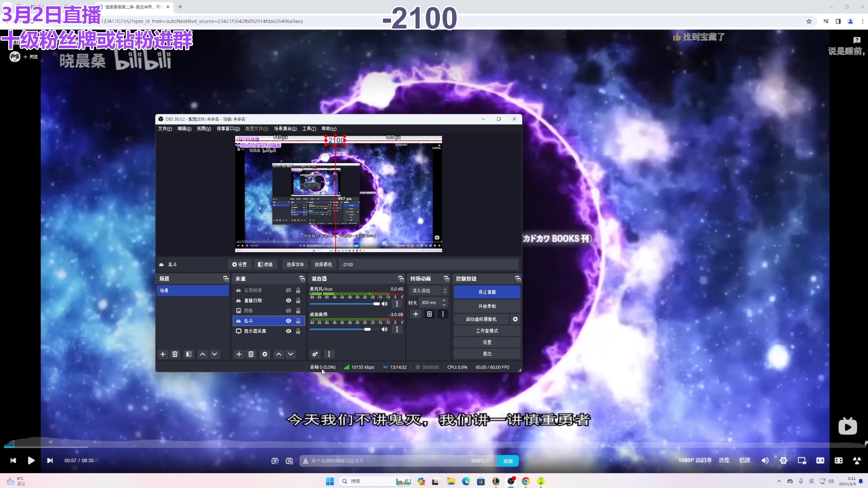
Task: Click 选择字体 button in source toolbar
Action: click(295, 264)
